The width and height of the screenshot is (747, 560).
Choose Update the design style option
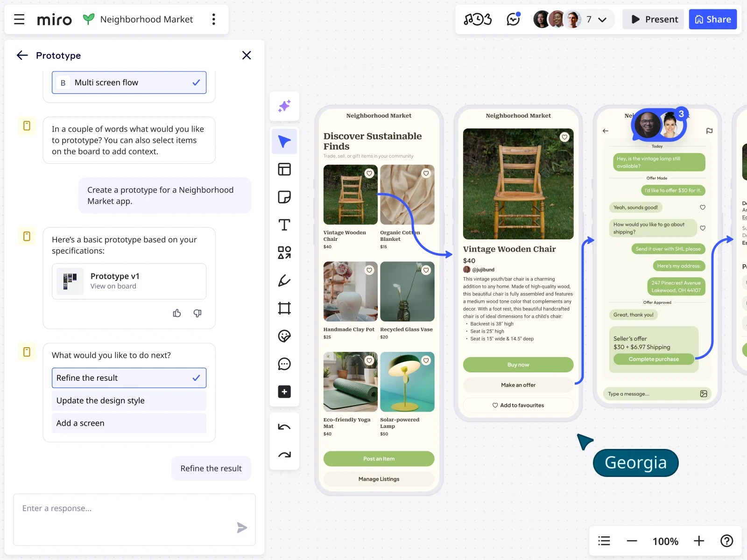pyautogui.click(x=129, y=400)
